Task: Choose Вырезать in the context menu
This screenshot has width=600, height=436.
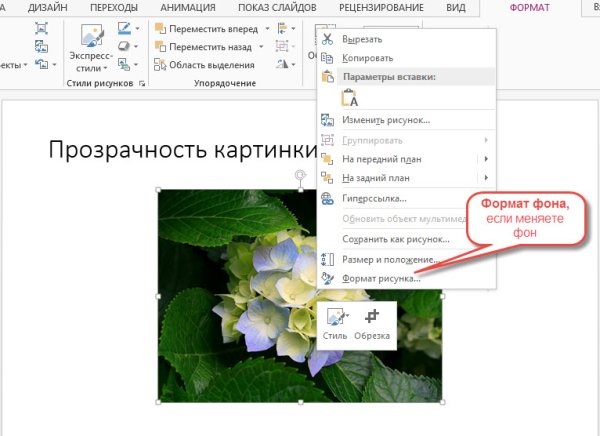Action: pyautogui.click(x=407, y=39)
